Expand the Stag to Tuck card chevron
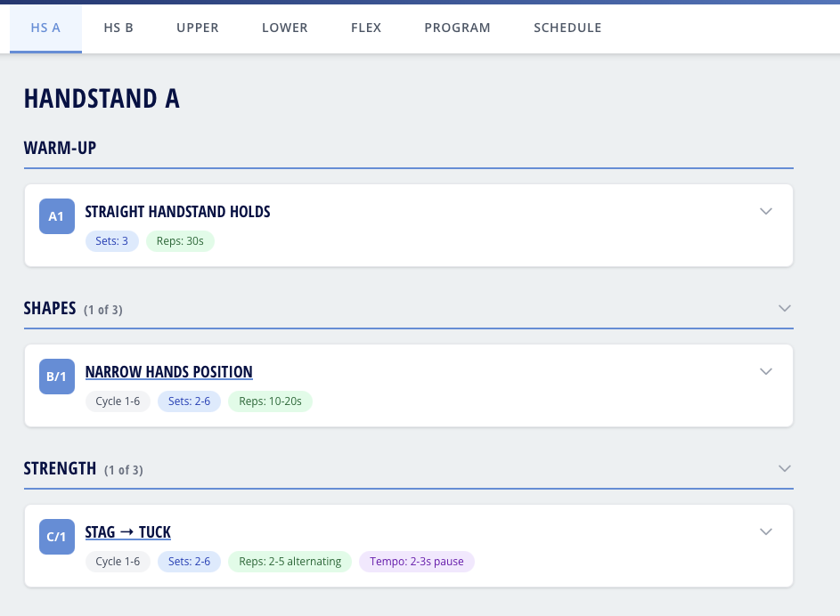Viewport: 840px width, 616px height. tap(765, 531)
